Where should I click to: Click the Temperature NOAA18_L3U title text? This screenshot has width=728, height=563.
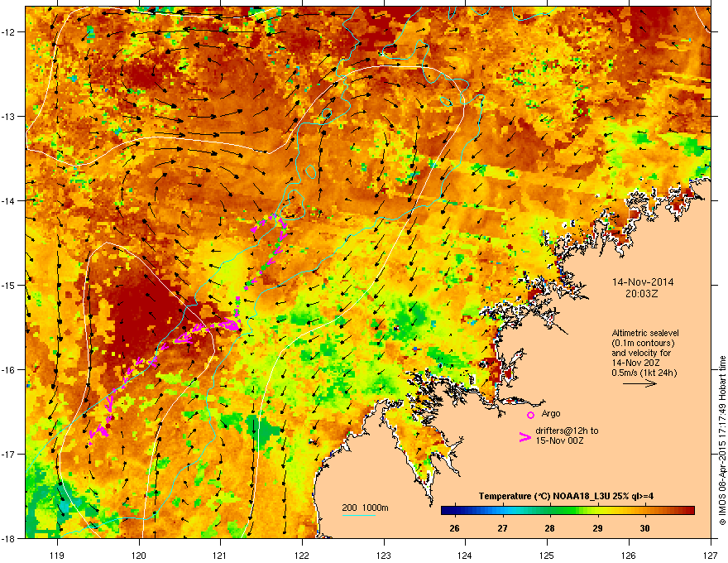click(566, 496)
